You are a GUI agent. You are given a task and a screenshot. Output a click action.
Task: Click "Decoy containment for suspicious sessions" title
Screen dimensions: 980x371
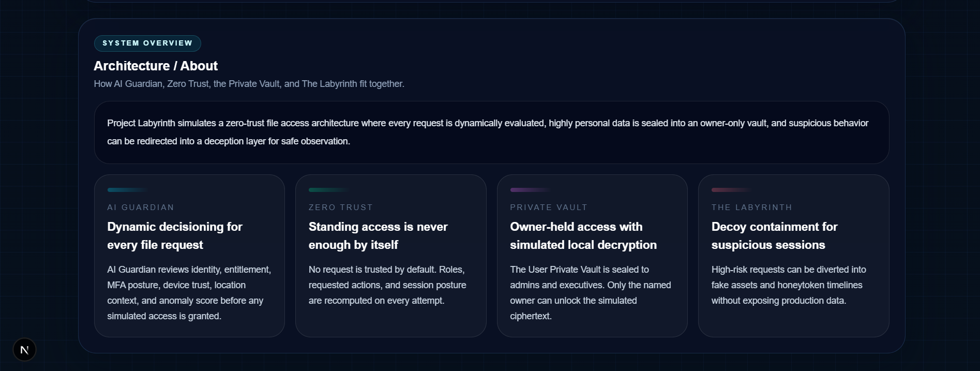point(774,236)
